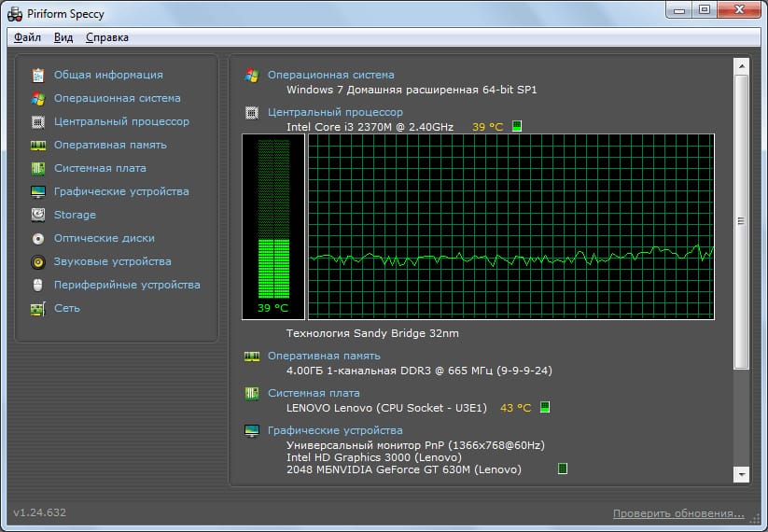The height and width of the screenshot is (532, 768).
Task: Open the Системная плата icon in sidebar
Action: [x=38, y=168]
